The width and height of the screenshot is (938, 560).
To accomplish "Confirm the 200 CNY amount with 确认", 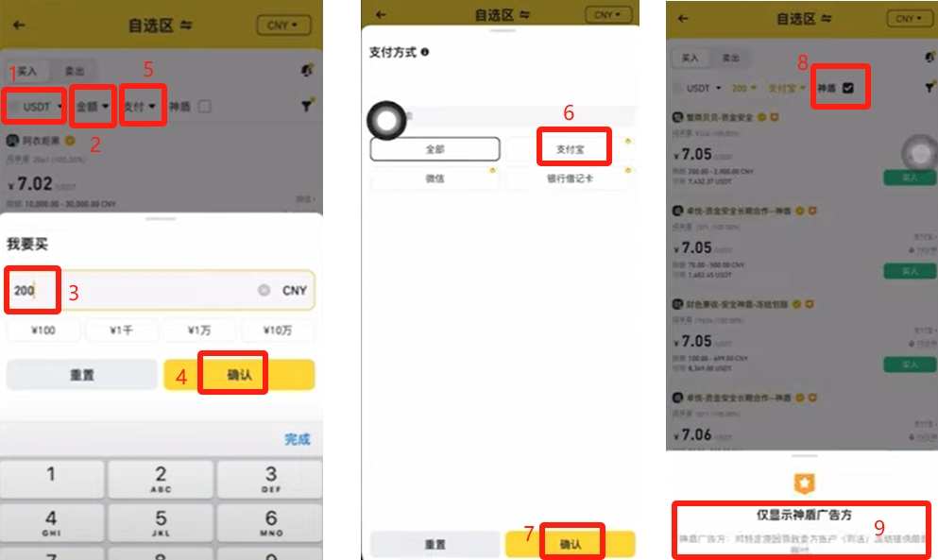I will tap(239, 375).
